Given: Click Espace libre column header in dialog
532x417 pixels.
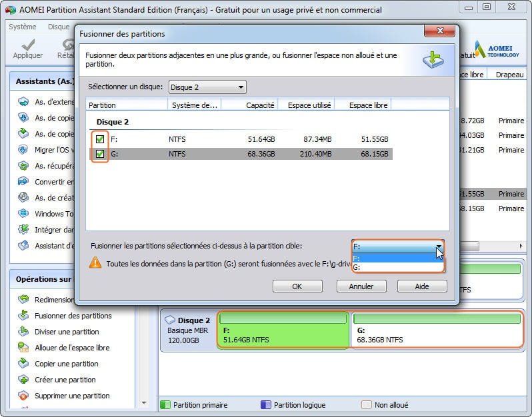Looking at the screenshot, I should pos(363,105).
